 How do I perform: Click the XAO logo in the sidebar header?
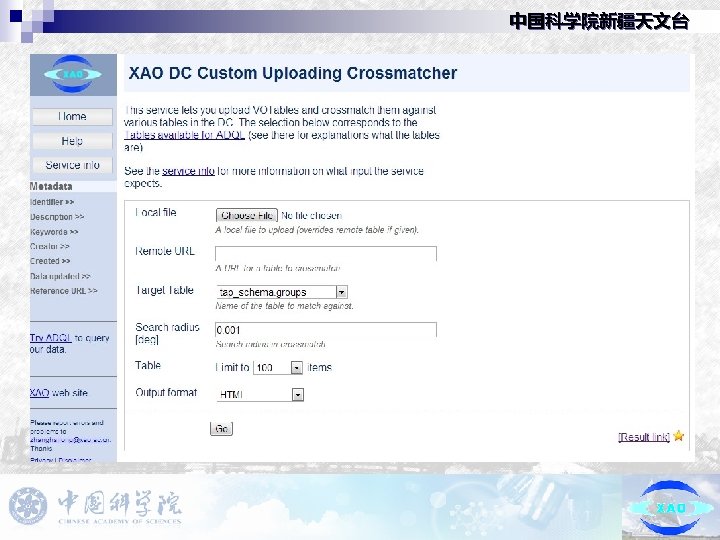coord(73,74)
